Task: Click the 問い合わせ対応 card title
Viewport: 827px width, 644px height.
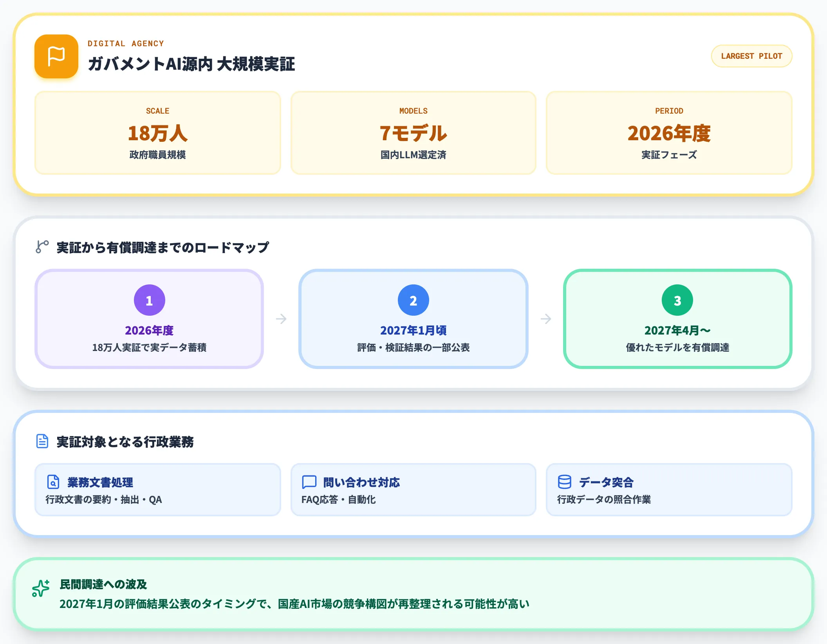Action: [361, 482]
